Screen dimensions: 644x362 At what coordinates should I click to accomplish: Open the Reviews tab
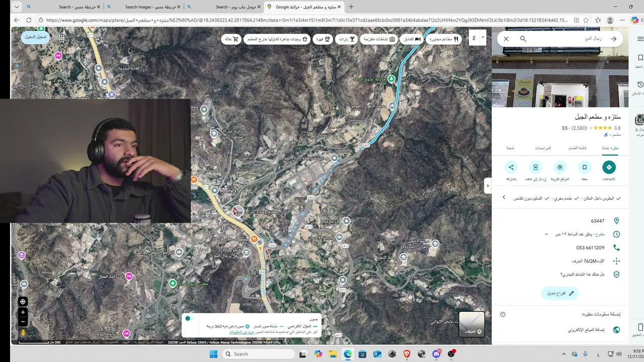[x=543, y=148]
